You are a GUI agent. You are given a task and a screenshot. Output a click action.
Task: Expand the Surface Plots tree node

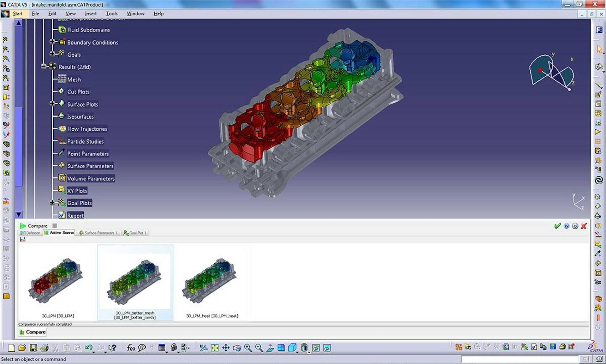52,103
